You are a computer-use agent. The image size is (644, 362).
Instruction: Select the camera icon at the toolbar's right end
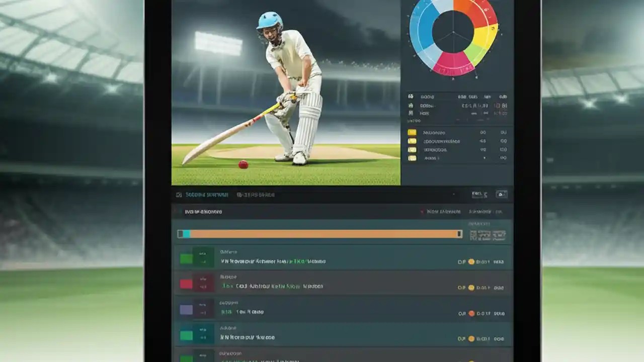click(501, 194)
